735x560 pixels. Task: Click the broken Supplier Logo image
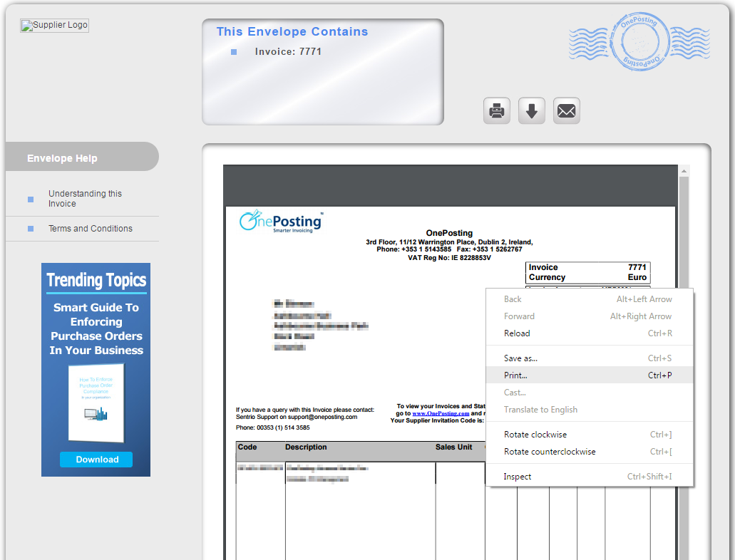click(x=54, y=26)
